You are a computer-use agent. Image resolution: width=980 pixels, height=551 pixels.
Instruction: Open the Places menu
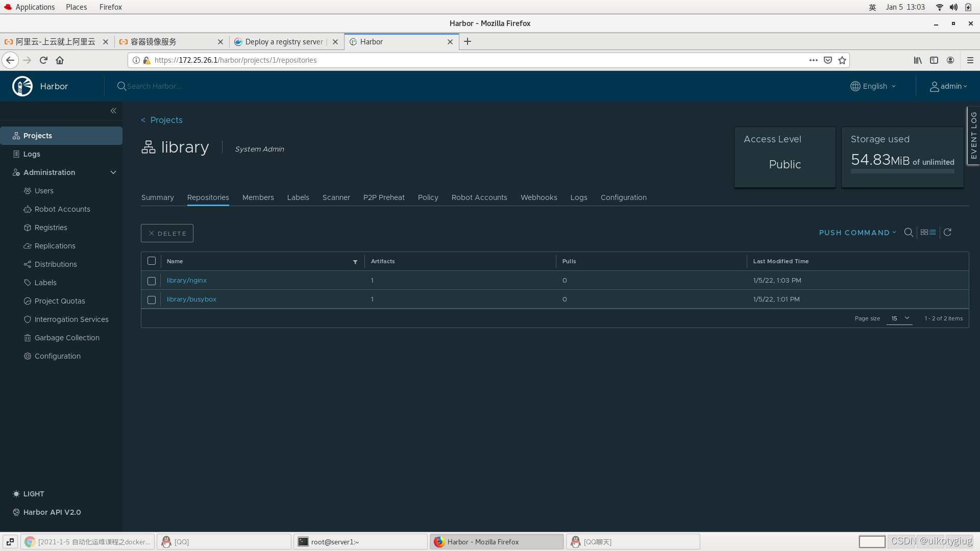click(x=77, y=7)
